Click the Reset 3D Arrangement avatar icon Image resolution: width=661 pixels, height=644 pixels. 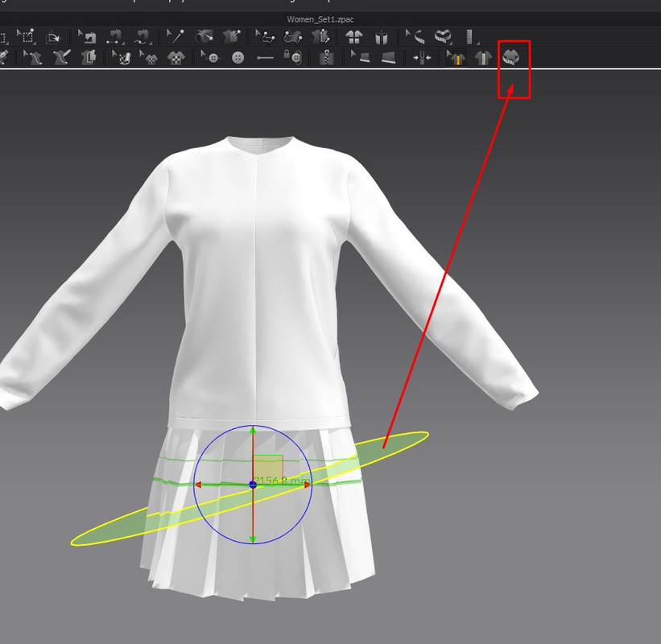[x=382, y=37]
